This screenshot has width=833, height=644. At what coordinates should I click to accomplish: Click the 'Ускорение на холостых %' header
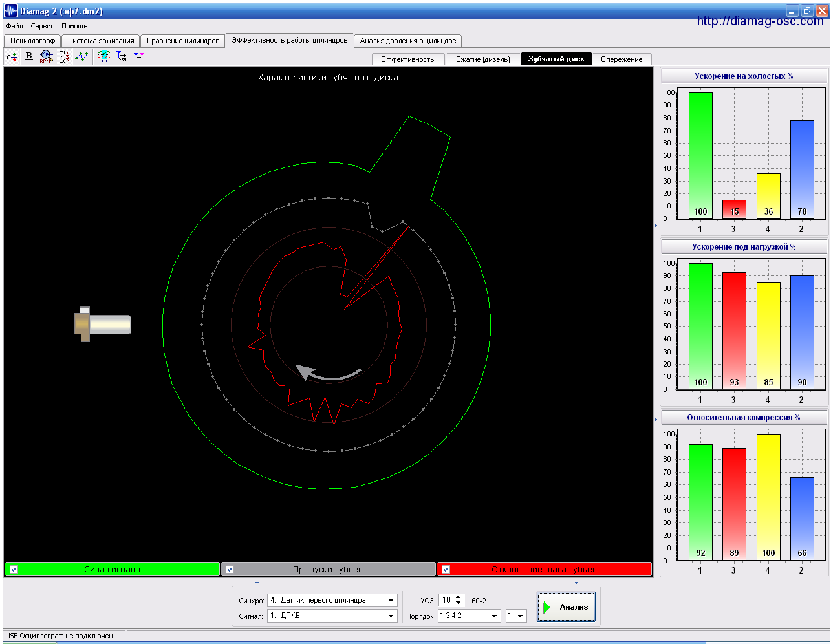[744, 76]
